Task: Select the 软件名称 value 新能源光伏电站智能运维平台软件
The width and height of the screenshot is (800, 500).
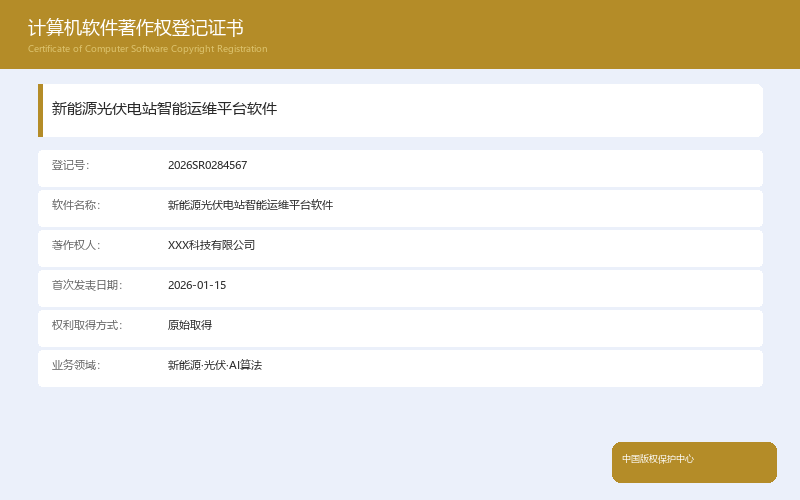Action: click(x=251, y=205)
